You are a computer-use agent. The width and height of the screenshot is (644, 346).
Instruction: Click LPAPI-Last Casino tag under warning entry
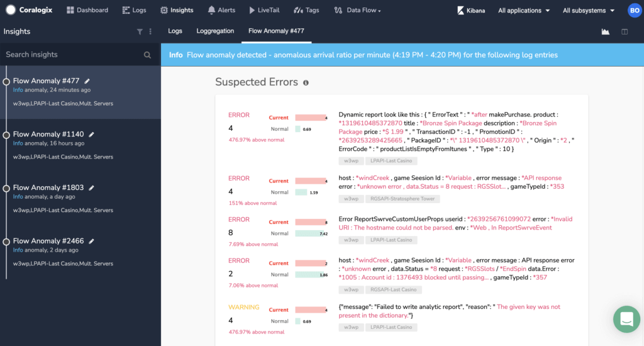[391, 328]
